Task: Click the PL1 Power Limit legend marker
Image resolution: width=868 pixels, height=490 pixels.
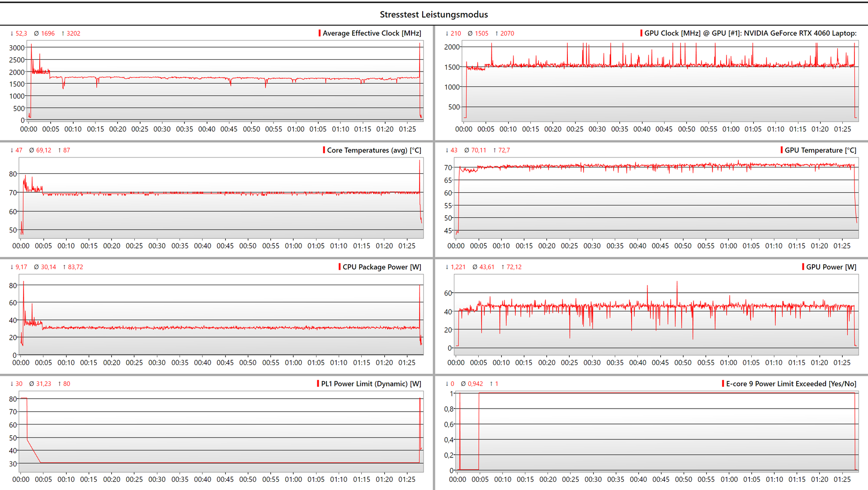Action: (318, 383)
